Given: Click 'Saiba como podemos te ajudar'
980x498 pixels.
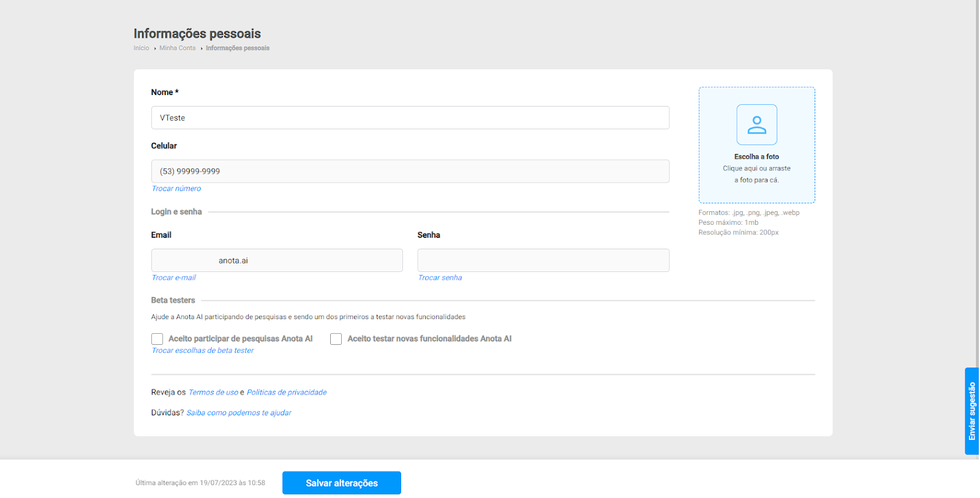Looking at the screenshot, I should tap(239, 413).
